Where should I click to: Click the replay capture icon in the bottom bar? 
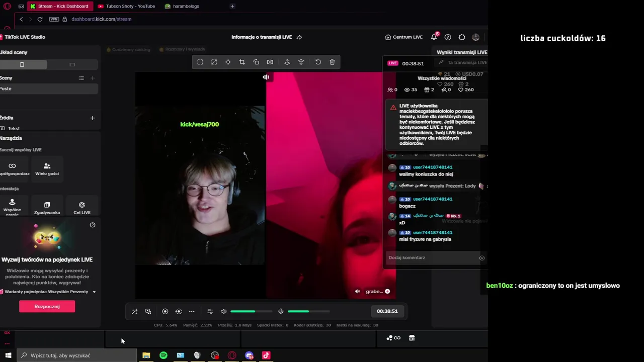click(x=179, y=311)
